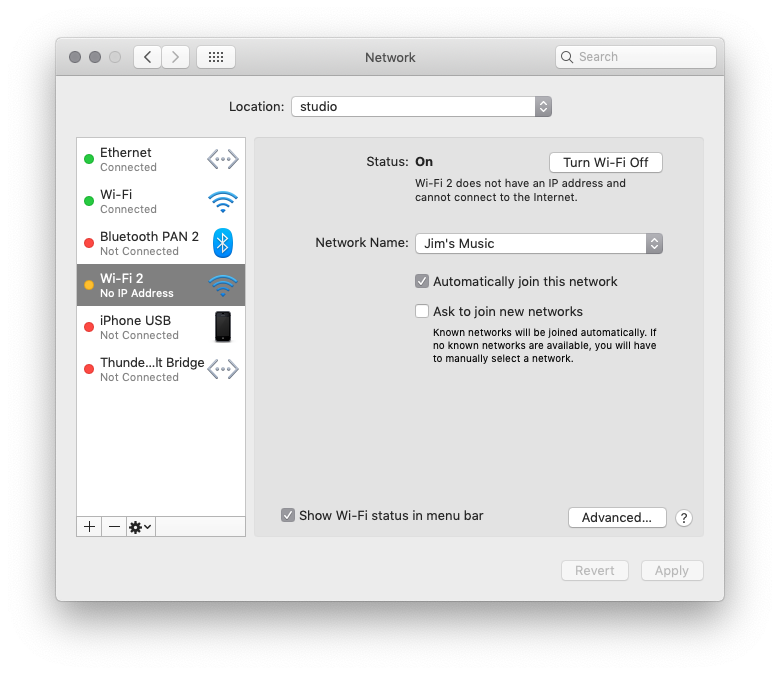Minimize the Network window
780x675 pixels.
95,57
